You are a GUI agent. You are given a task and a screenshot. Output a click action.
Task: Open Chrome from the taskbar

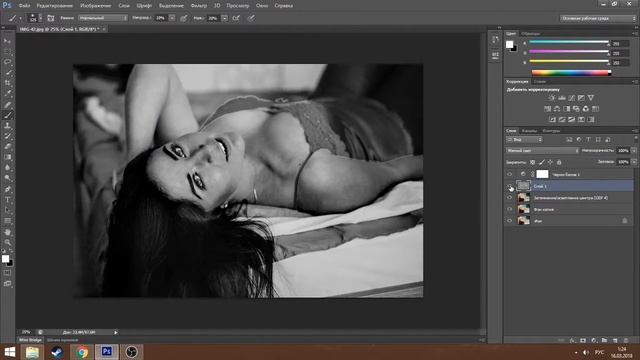click(x=82, y=352)
